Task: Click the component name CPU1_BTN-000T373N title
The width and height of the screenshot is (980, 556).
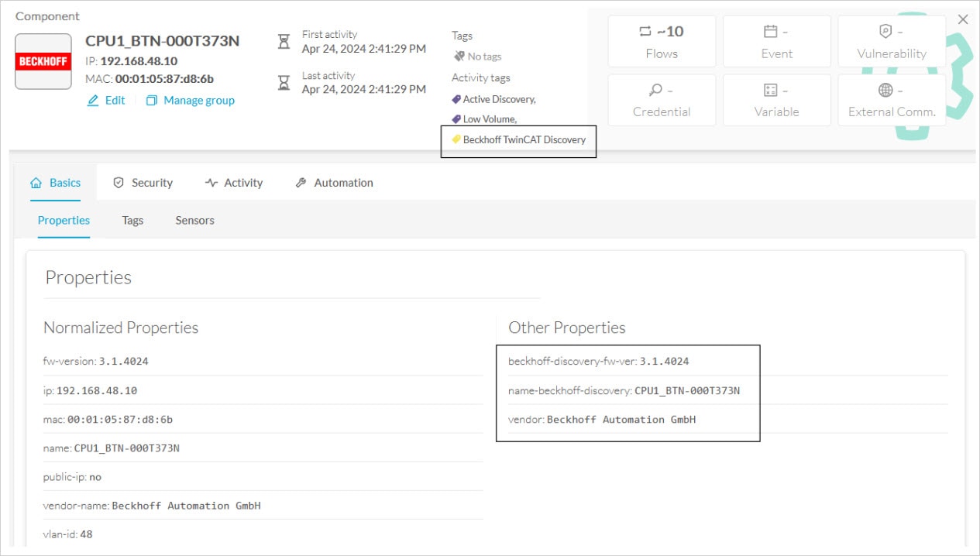Action: [x=162, y=42]
